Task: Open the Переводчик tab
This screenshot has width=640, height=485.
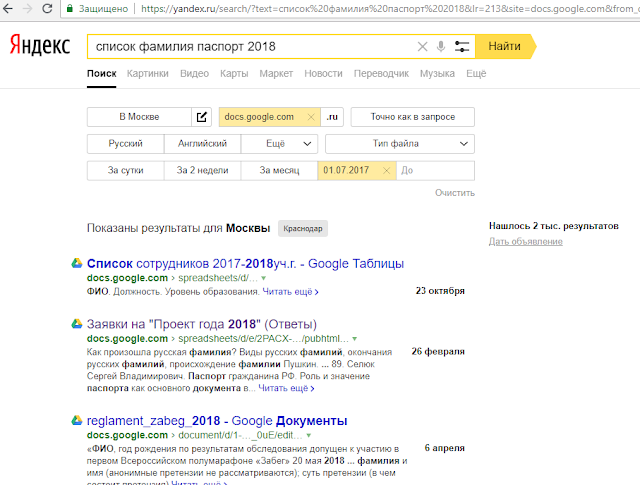Action: pyautogui.click(x=381, y=73)
